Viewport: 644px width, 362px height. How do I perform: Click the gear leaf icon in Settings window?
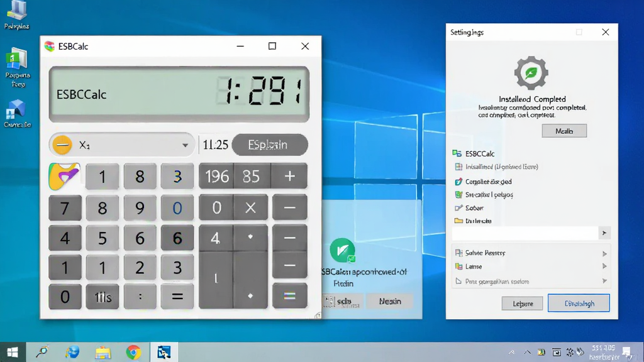click(531, 73)
